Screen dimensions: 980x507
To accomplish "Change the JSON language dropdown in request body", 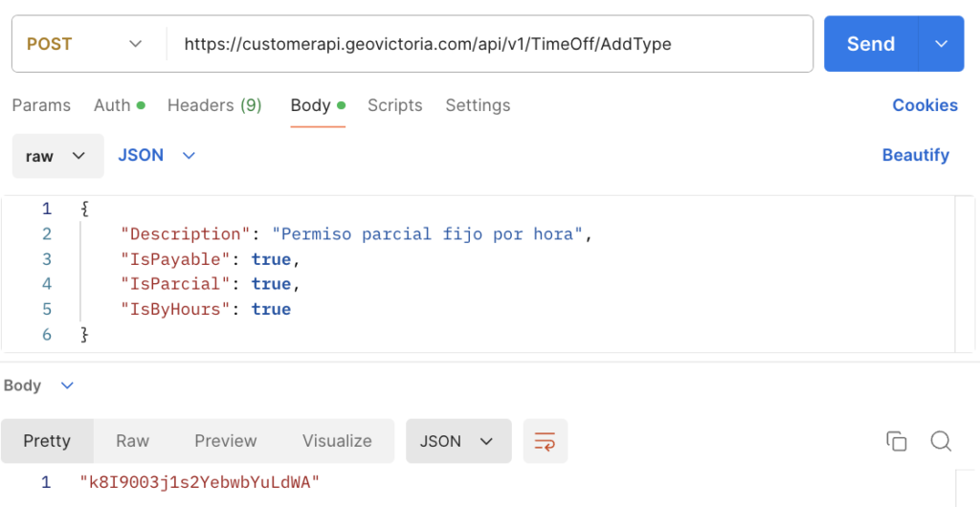I will (x=156, y=155).
